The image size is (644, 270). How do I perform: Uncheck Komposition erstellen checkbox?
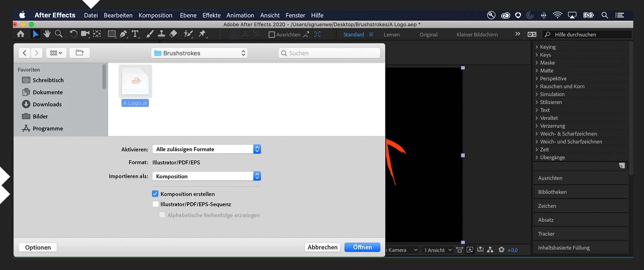[155, 194]
